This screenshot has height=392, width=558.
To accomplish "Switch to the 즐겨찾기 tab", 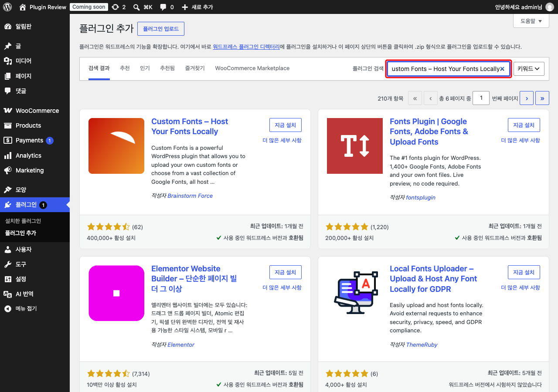I will 195,68.
